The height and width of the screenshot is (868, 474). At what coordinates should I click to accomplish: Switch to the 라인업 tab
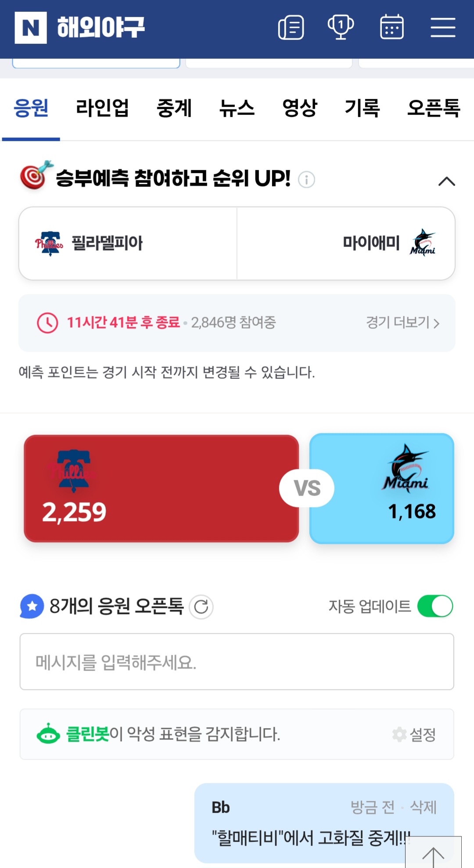coord(102,108)
